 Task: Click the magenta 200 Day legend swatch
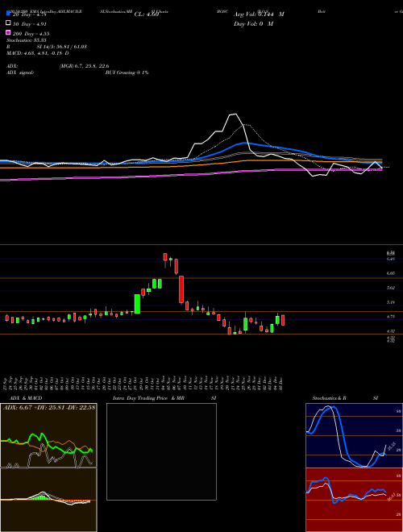pyautogui.click(x=9, y=32)
